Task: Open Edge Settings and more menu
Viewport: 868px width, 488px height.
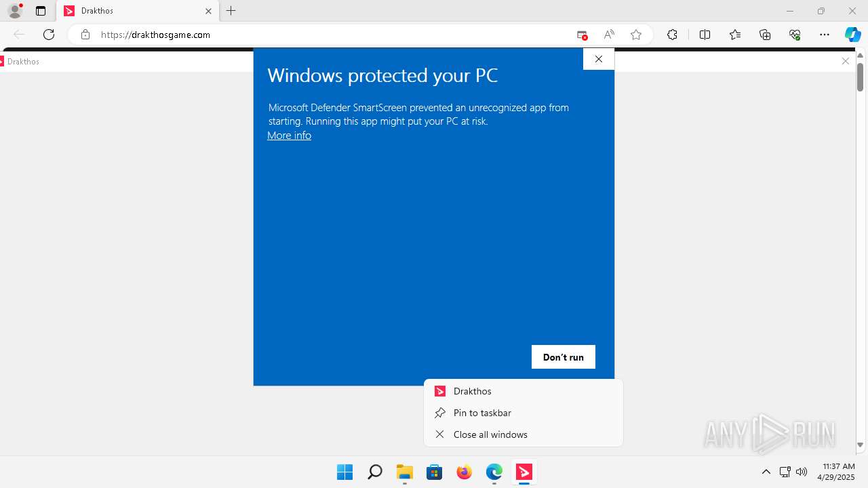Action: click(x=825, y=35)
